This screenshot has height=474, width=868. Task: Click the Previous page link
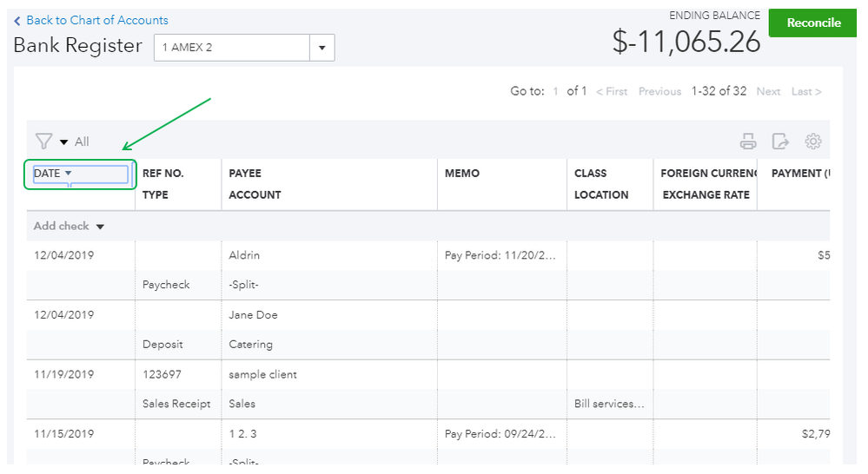tap(659, 91)
